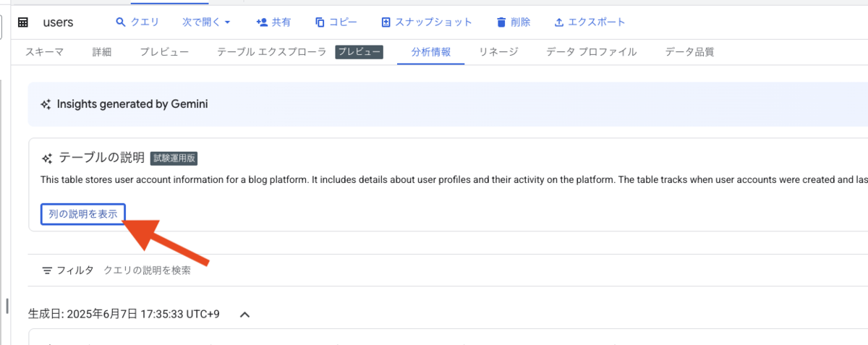868x345 pixels.
Task: Collapse the 生成日 section chevron
Action: (244, 315)
